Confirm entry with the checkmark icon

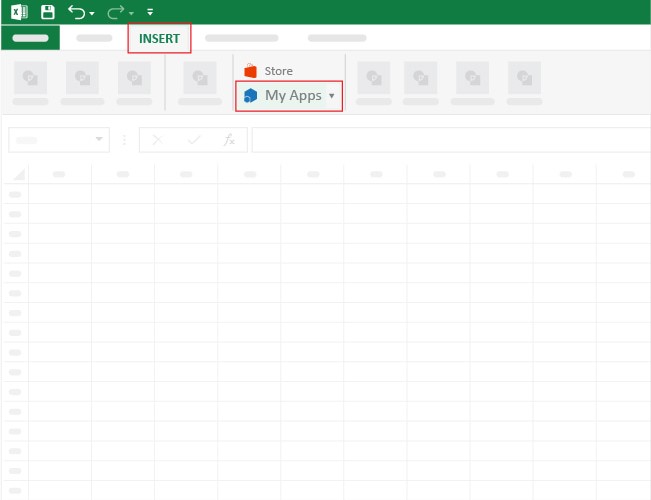point(193,140)
